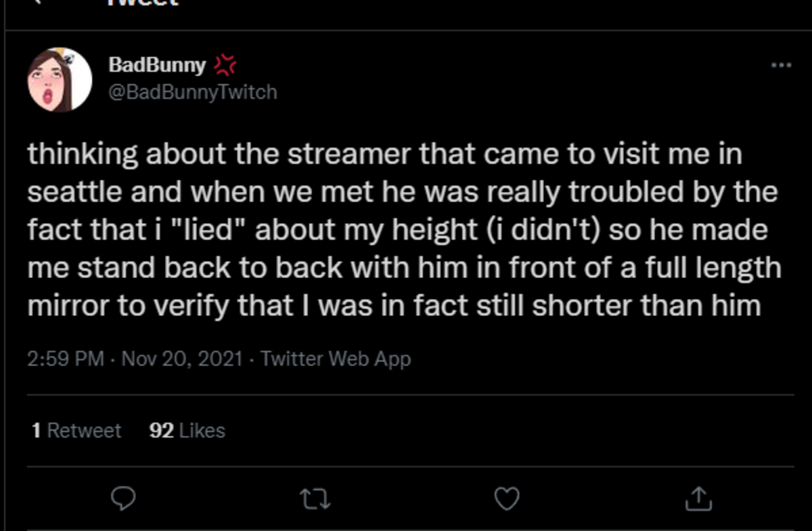Open BadBunny's profile avatar picture

coord(60,80)
